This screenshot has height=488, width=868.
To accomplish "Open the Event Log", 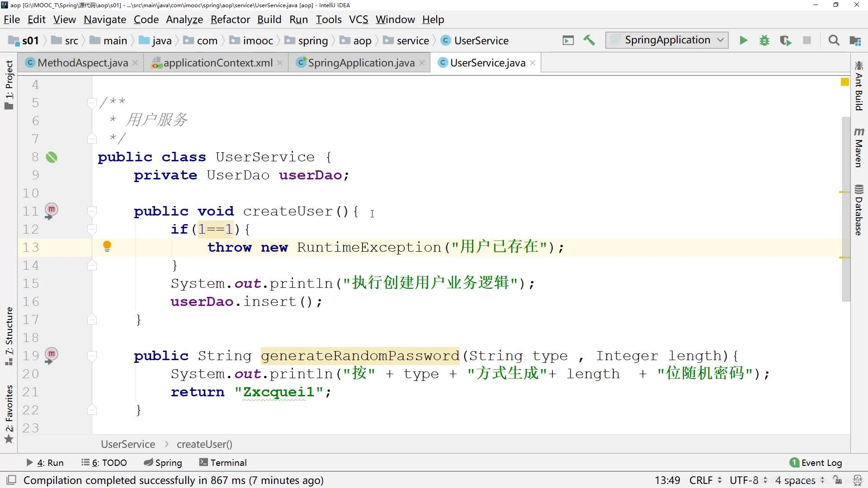I will pyautogui.click(x=816, y=462).
